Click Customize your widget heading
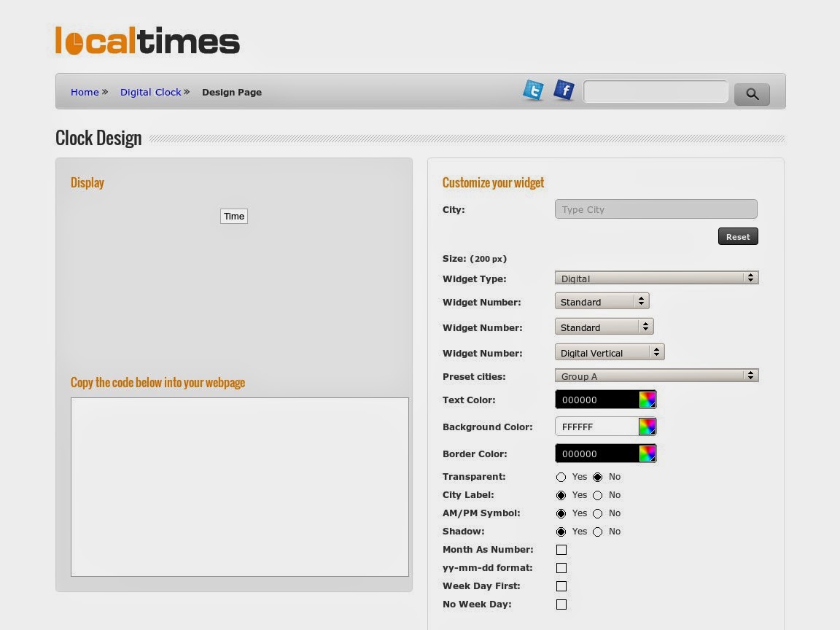The height and width of the screenshot is (630, 840). [493, 183]
